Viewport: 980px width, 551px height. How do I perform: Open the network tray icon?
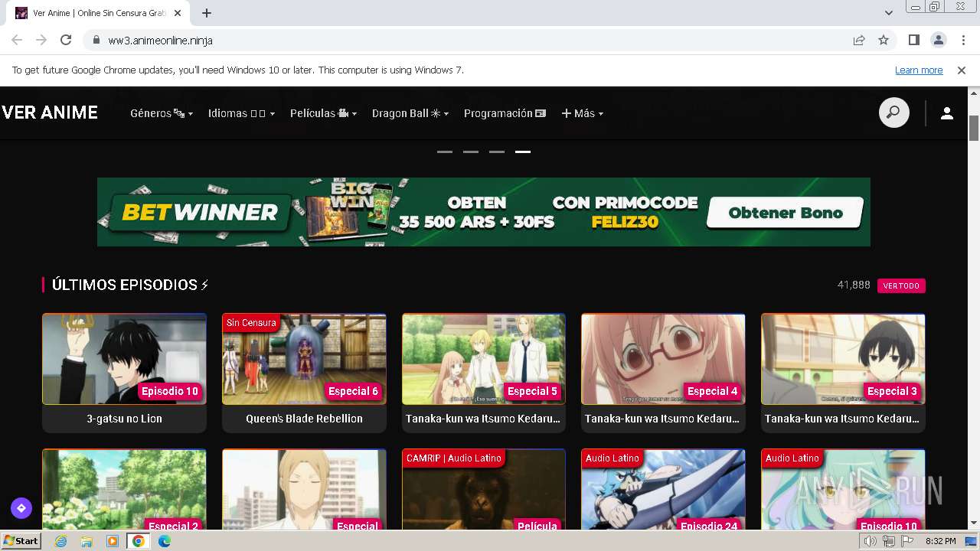click(x=888, y=541)
